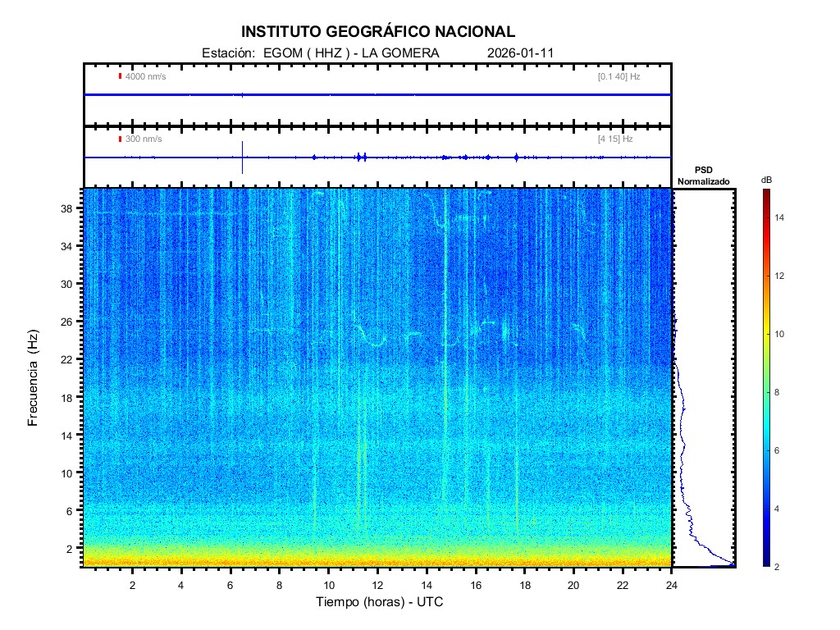Click the 38 tick on the frequency axis
This screenshot has height=630, width=840.
pyautogui.click(x=67, y=208)
